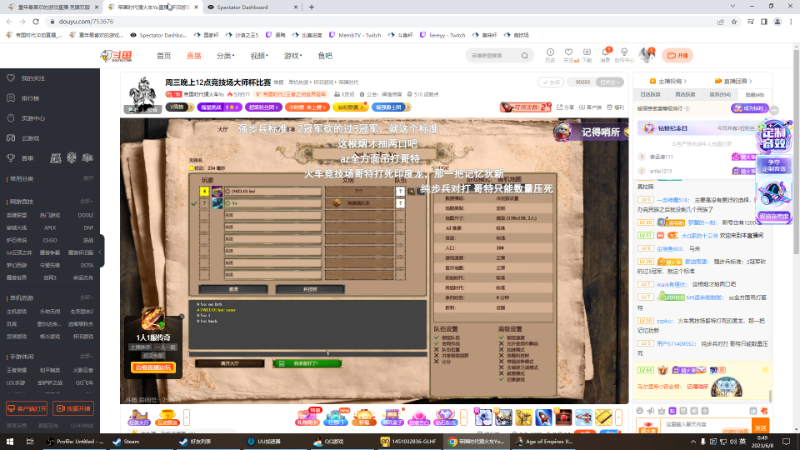Expand 主播投稿 link arrow
Screen dimensions: 800x450
pos(668,81)
